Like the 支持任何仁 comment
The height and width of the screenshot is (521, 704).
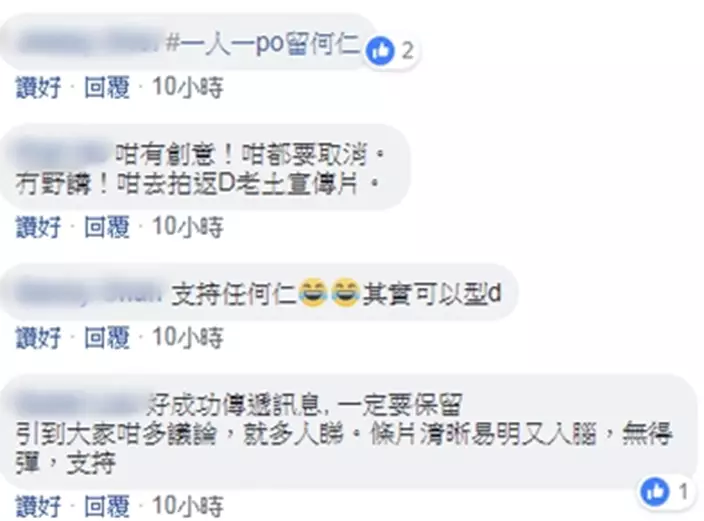[x=38, y=337]
